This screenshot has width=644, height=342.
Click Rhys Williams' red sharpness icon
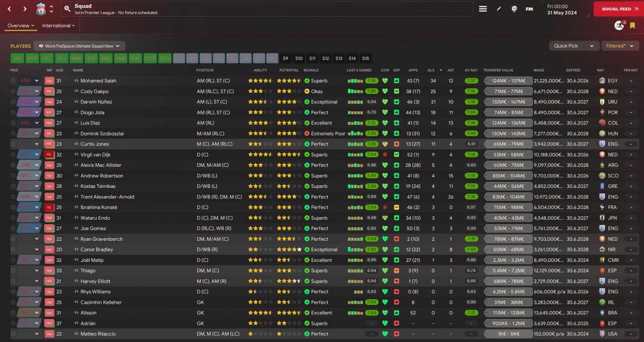pos(396,292)
